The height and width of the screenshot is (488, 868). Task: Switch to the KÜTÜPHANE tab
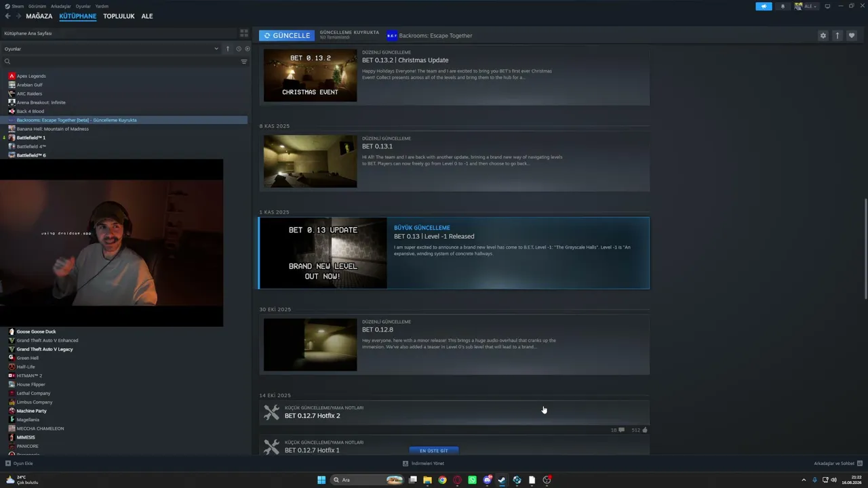[78, 16]
